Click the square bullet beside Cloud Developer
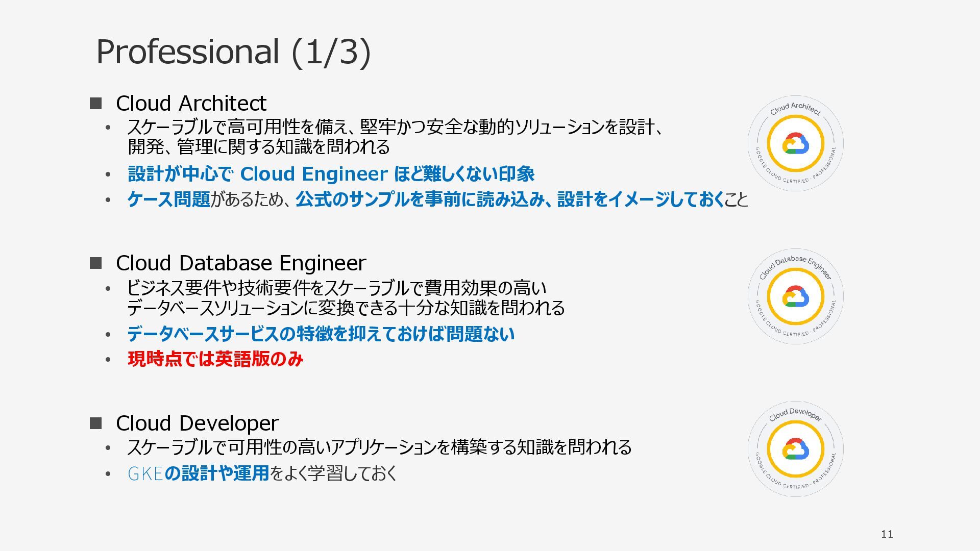980x551 pixels. coord(96,423)
